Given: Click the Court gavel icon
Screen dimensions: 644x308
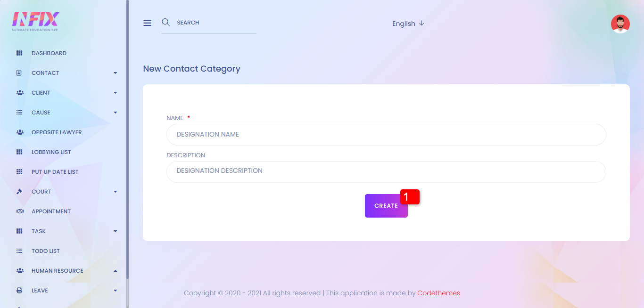Looking at the screenshot, I should [x=19, y=192].
